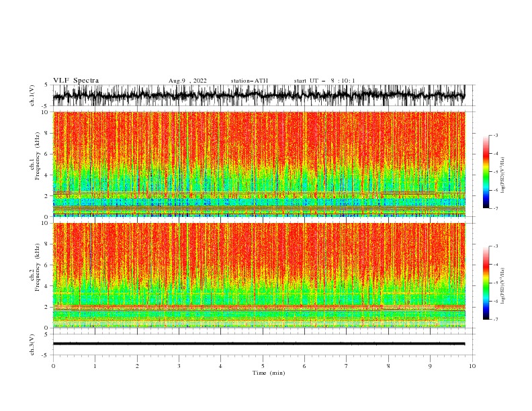Click the "-7" value on ch.1 colorbar
532x411 pixels.
(495, 208)
